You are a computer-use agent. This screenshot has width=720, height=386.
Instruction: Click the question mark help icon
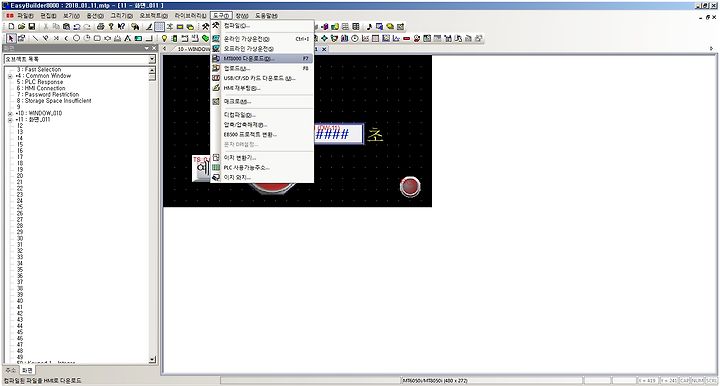[111, 27]
